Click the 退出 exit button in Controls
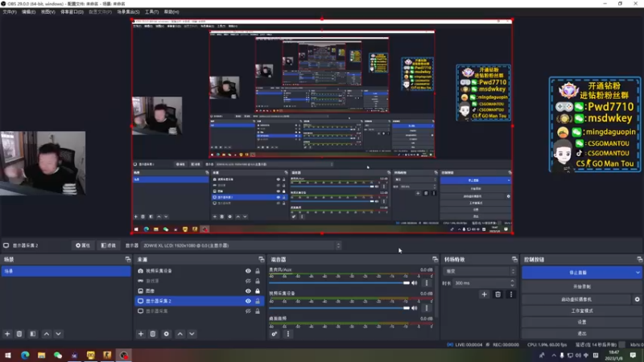Viewport: 644px width, 362px height. [x=581, y=333]
